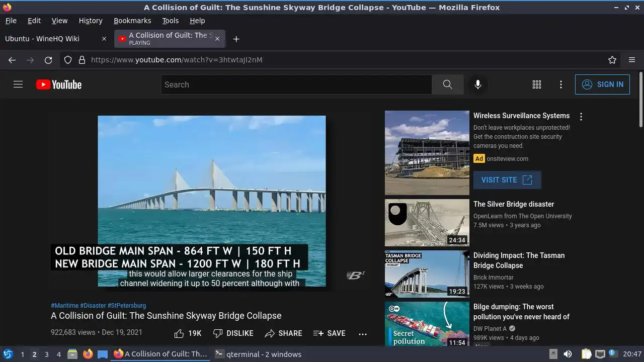This screenshot has width=644, height=362.
Task: Show the desktop from taskbar icon
Action: (x=103, y=354)
